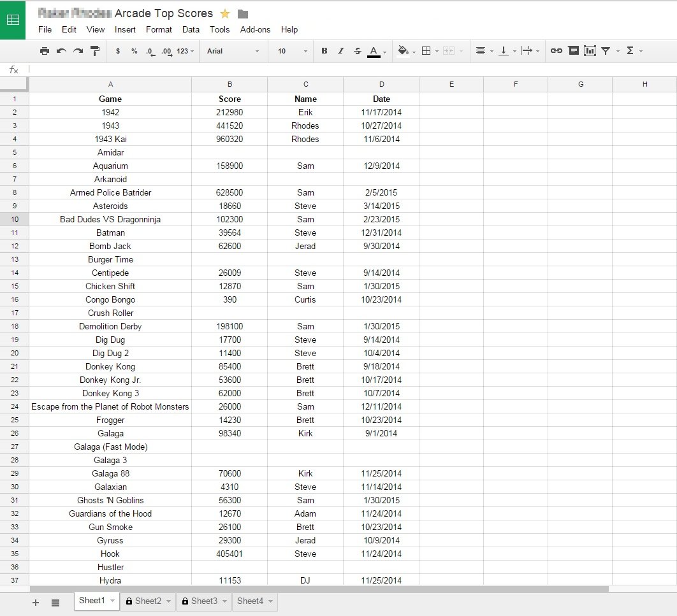677x616 pixels.
Task: Click the Print icon in toolbar
Action: [x=45, y=51]
